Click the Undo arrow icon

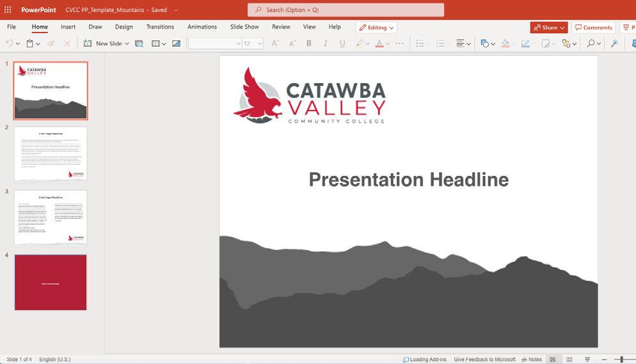pos(10,44)
